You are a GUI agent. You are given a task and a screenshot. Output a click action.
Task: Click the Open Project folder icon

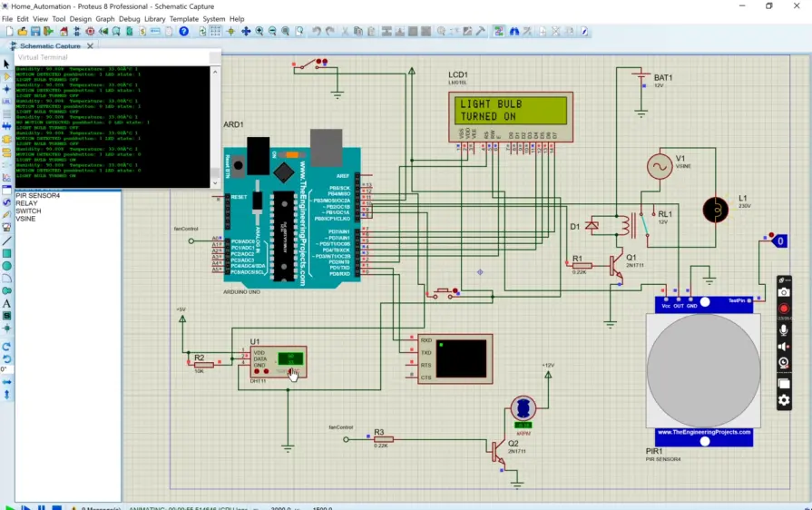pyautogui.click(x=23, y=32)
